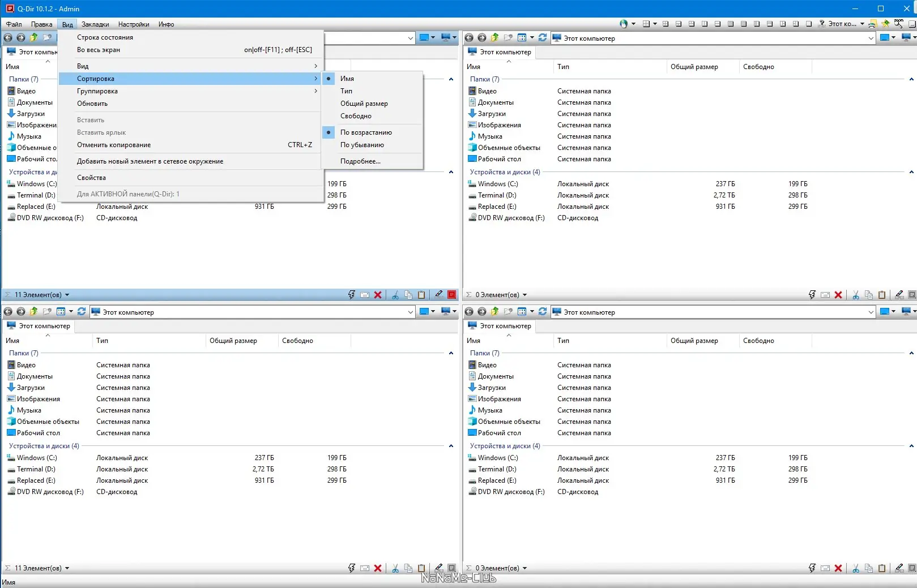Create new folder in the top-right pane
The width and height of the screenshot is (917, 588).
click(x=508, y=38)
